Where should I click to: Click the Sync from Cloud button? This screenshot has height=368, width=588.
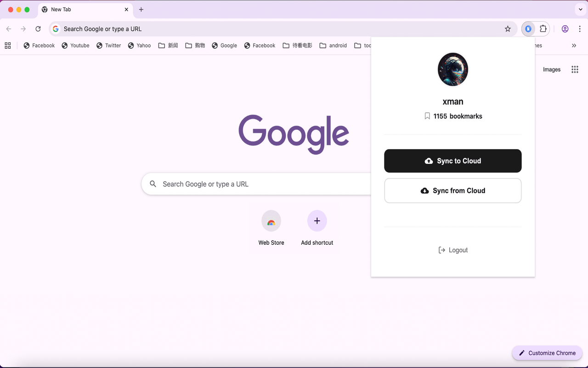coord(453,190)
